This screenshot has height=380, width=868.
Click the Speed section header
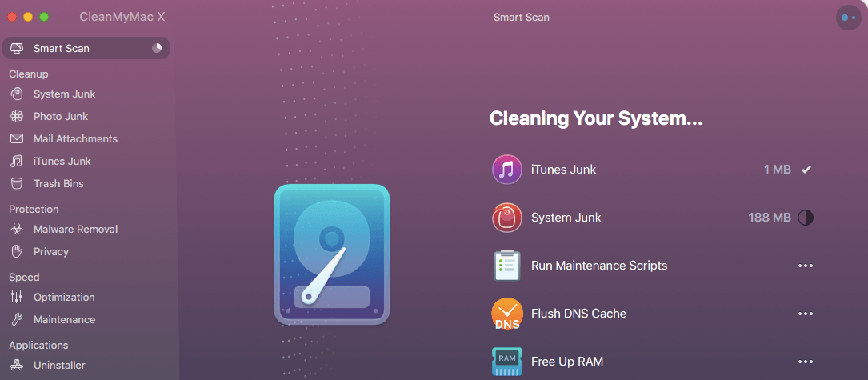24,277
